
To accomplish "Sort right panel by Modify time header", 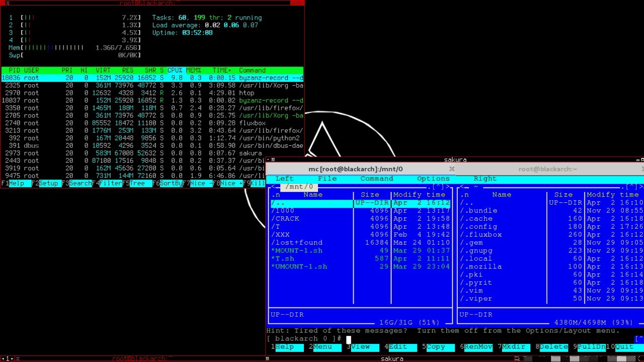I will (612, 195).
